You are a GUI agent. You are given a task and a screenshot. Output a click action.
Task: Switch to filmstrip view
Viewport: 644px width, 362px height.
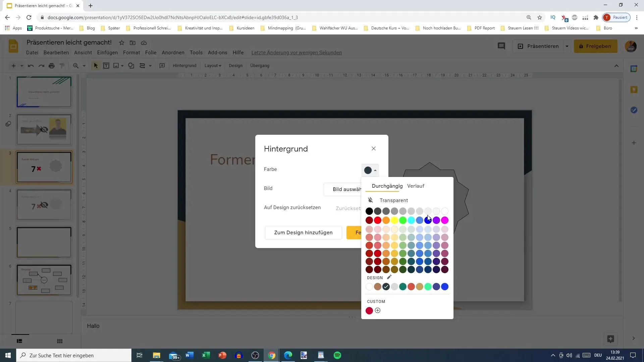pos(19,341)
